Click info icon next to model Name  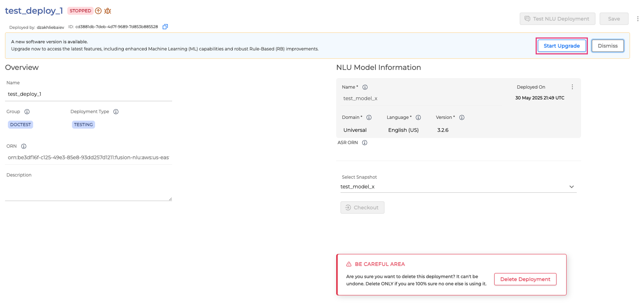365,87
